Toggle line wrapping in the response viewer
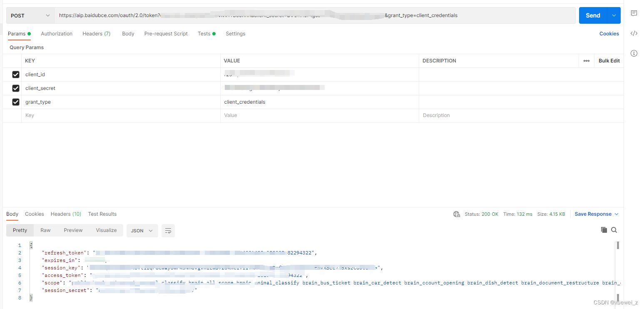 [x=168, y=230]
